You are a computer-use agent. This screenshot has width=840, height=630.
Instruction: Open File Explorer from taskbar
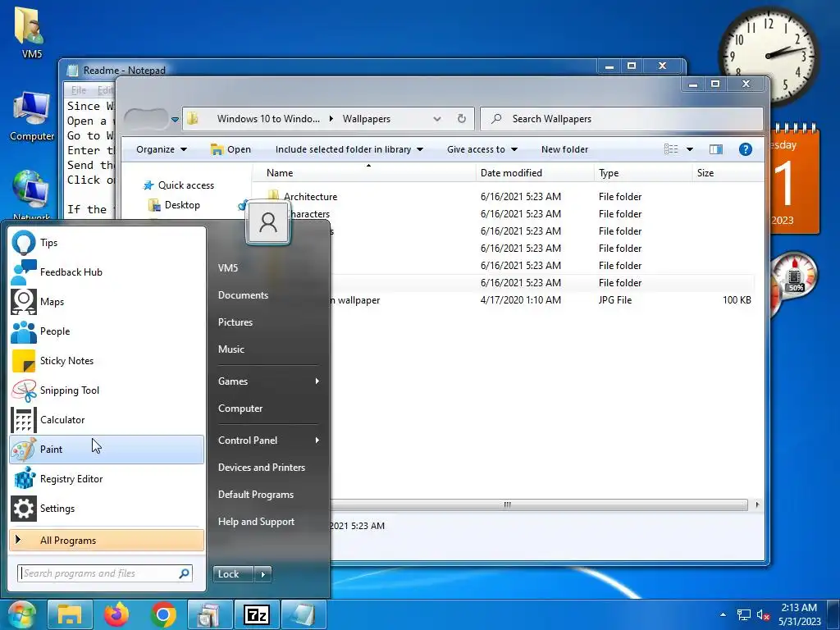tap(70, 614)
